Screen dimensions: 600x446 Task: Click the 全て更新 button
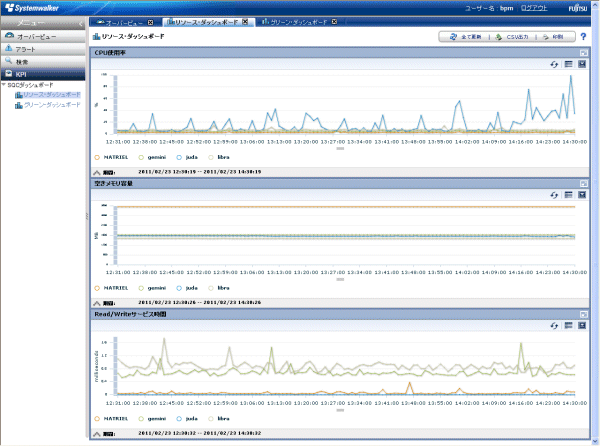(466, 37)
